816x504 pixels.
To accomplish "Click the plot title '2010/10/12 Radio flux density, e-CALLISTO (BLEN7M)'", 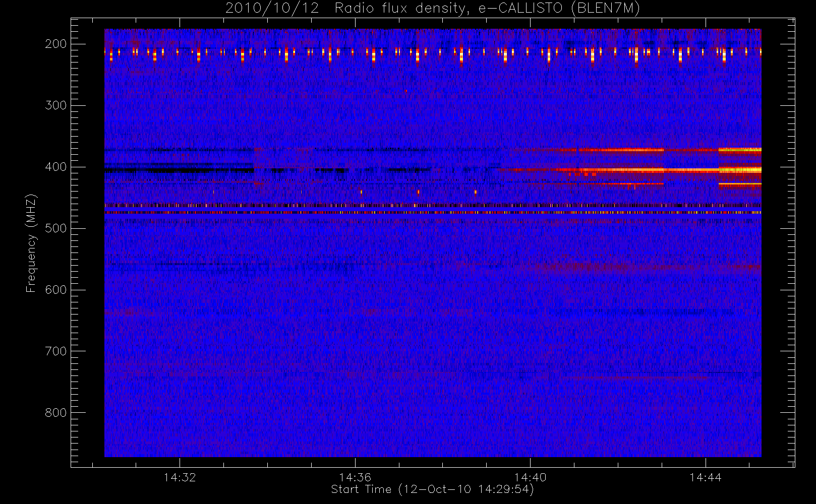I will pyautogui.click(x=433, y=9).
